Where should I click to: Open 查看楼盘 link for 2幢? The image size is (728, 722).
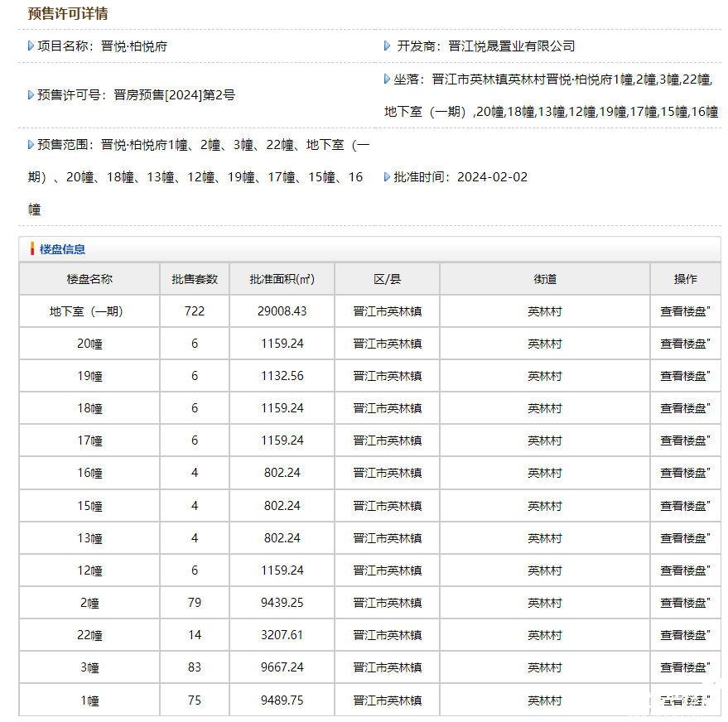(x=683, y=603)
